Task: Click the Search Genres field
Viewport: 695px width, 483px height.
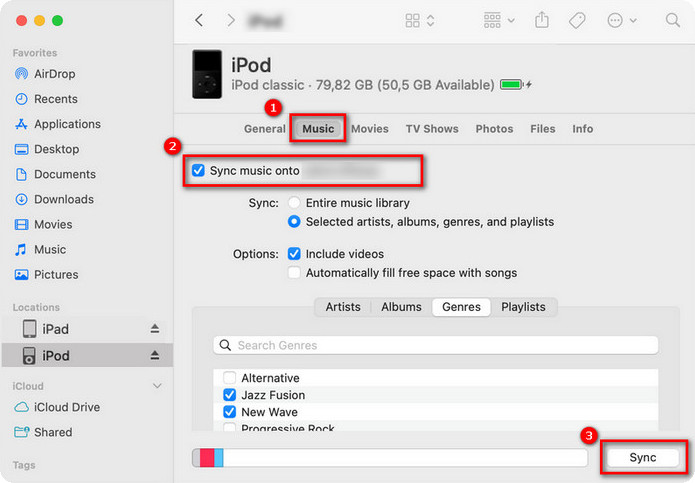Action: click(436, 345)
